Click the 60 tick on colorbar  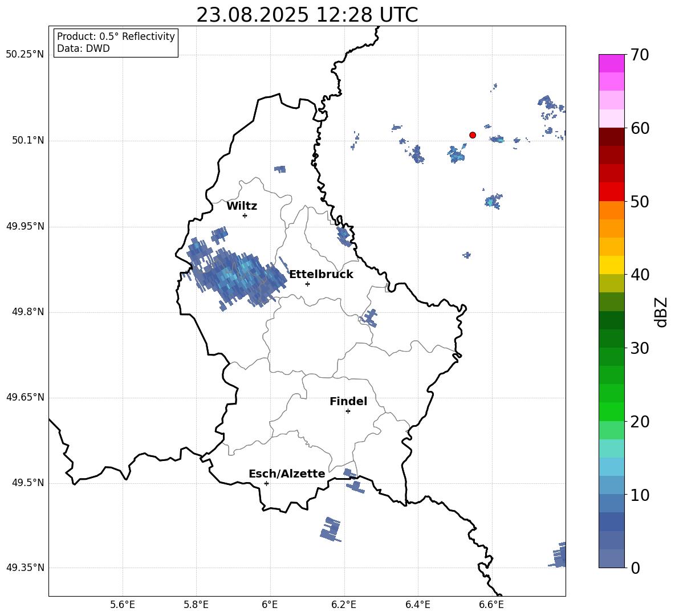coord(640,128)
